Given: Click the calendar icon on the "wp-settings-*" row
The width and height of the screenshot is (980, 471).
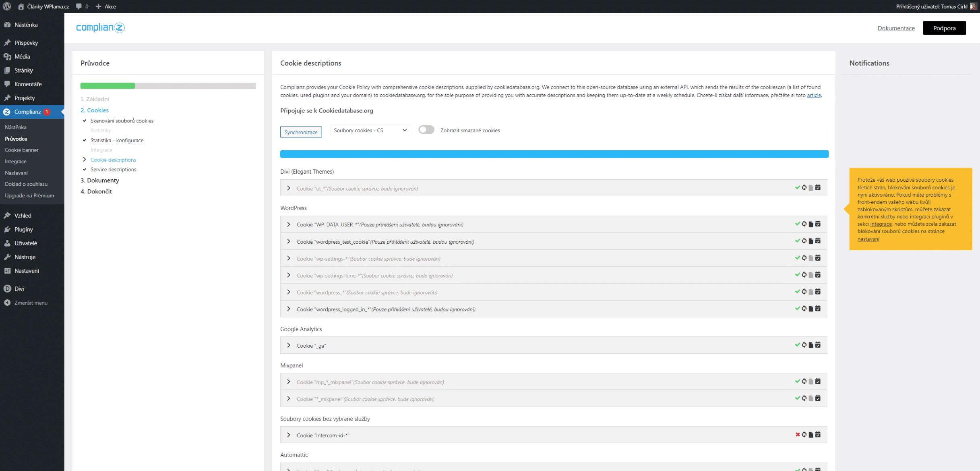Looking at the screenshot, I should click(818, 258).
